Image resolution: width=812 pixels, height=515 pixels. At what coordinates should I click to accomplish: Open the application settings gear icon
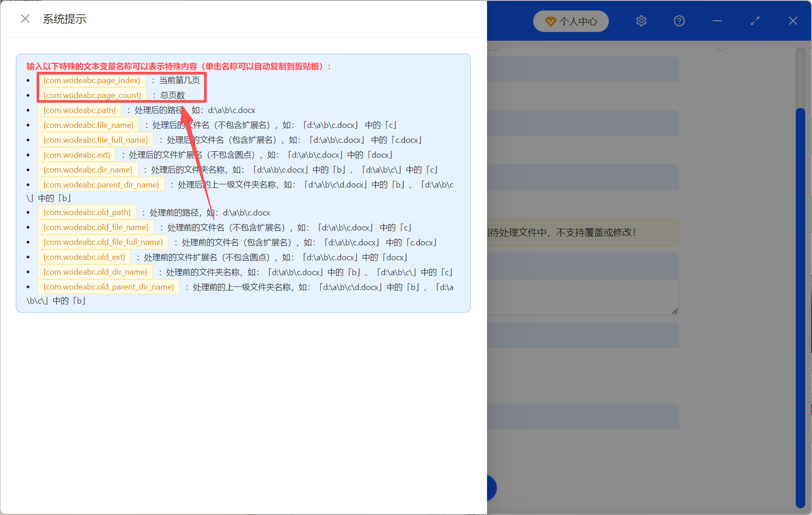[x=641, y=21]
